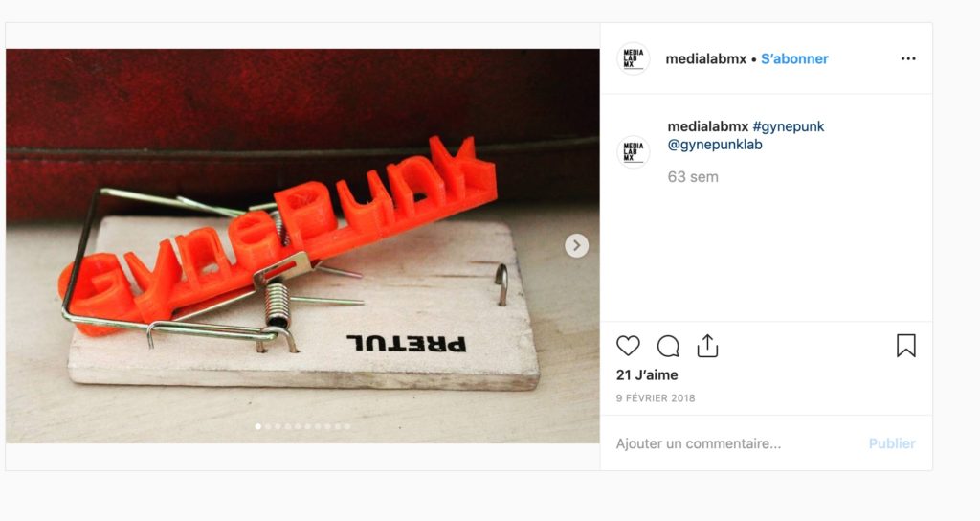
Task: Open medialabmx profile picture in header
Action: click(634, 58)
